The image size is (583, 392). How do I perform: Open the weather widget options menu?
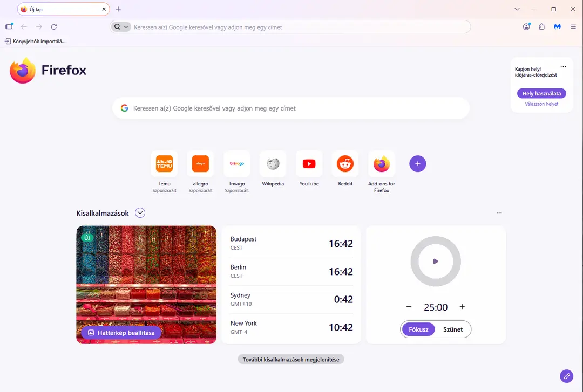(563, 66)
